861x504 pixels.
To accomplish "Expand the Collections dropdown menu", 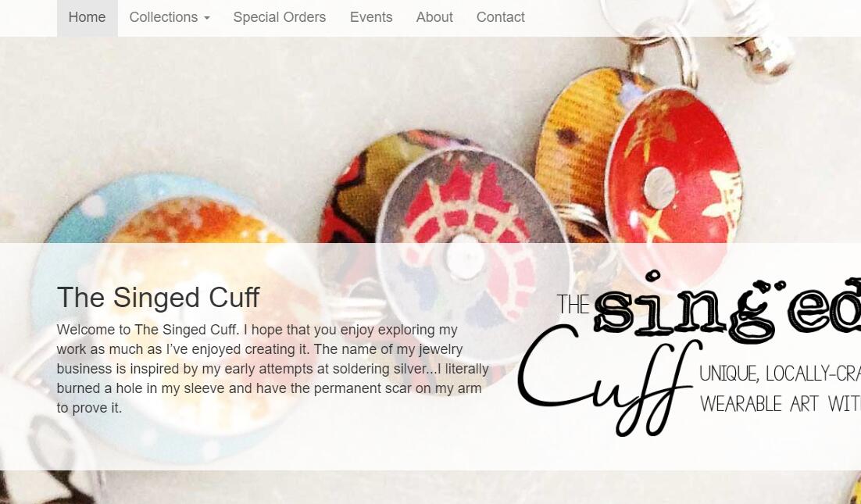I will pyautogui.click(x=169, y=17).
